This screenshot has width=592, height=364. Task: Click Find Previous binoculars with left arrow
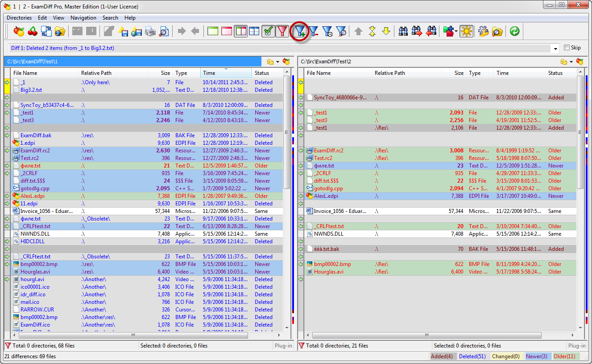tap(431, 31)
